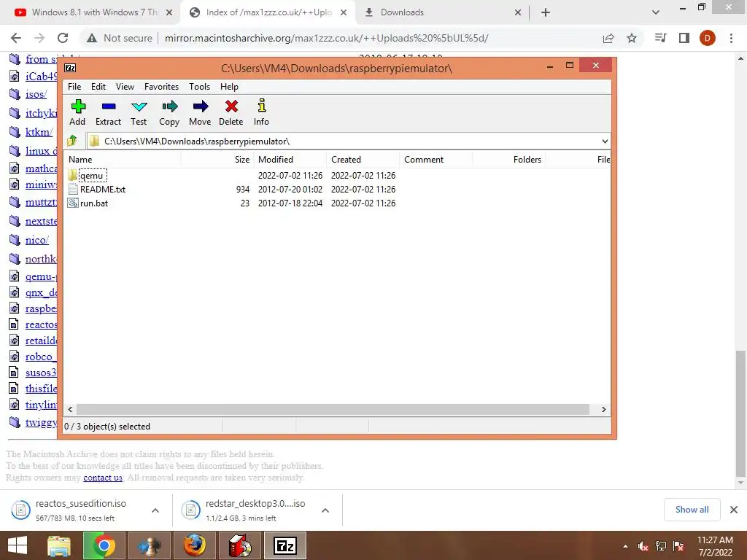Click the Copy toolbar icon in 7-Zip
The width and height of the screenshot is (747, 560).
169,112
